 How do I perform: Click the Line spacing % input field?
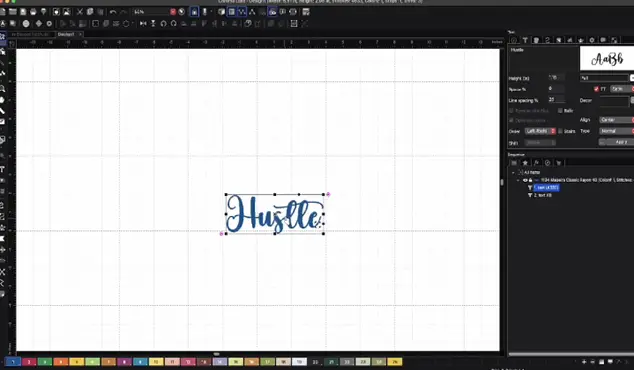point(556,99)
